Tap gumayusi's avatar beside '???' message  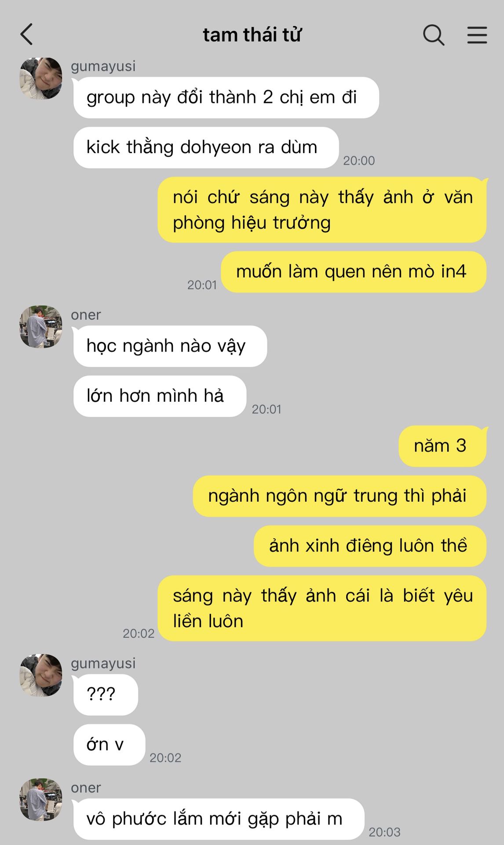coord(40,675)
